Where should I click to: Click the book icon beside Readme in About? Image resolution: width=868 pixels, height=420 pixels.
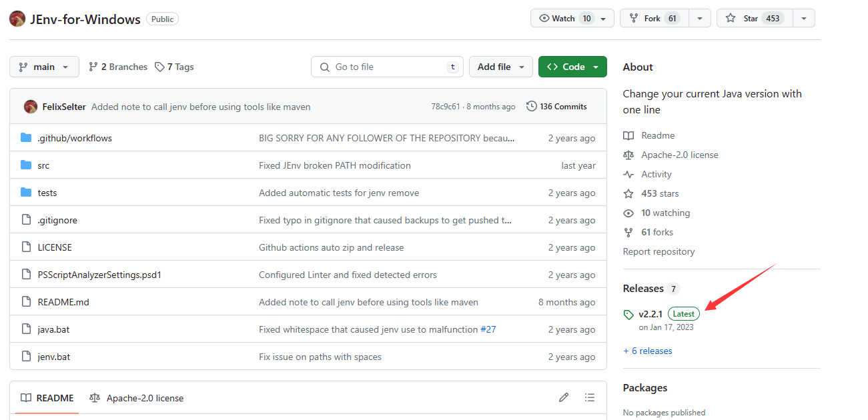[x=628, y=135]
